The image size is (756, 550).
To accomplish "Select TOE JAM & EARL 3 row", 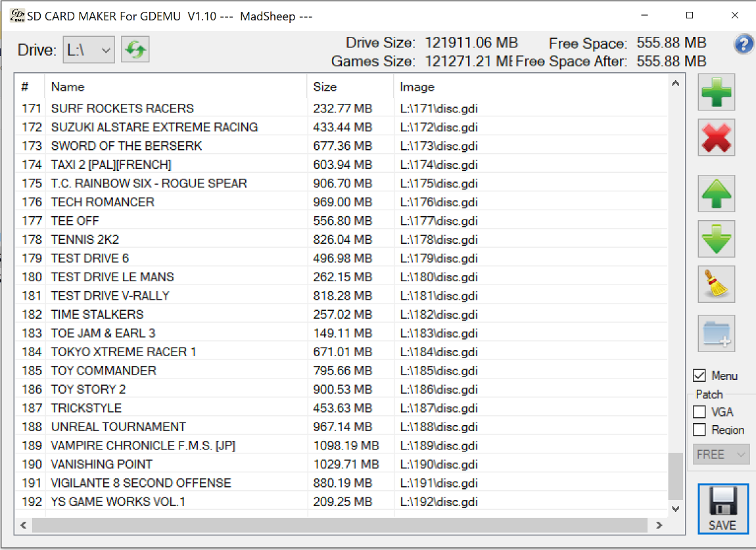I will (x=341, y=333).
